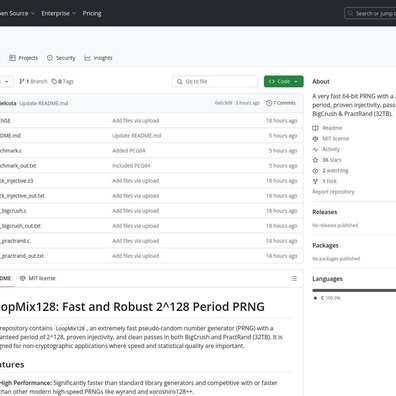Click the star icon beside 36 stars
The image size is (396, 396).
(315, 160)
